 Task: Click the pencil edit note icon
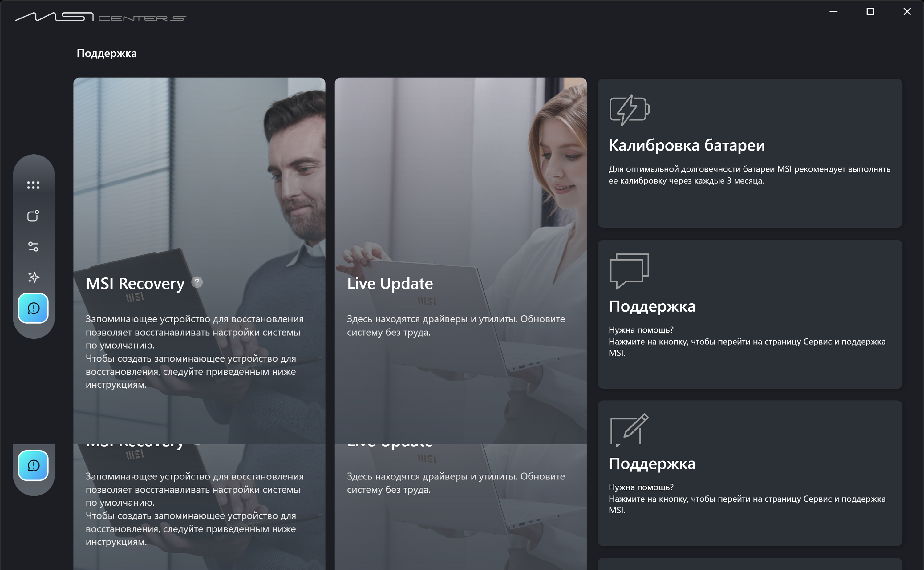pyautogui.click(x=629, y=430)
